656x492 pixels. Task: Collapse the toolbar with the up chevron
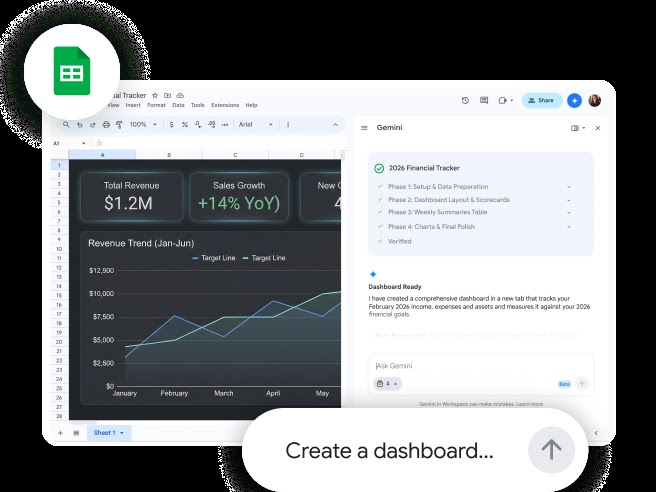point(336,125)
